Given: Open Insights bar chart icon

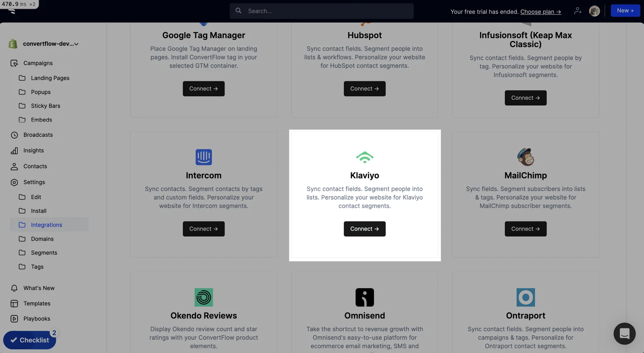Looking at the screenshot, I should (x=14, y=151).
